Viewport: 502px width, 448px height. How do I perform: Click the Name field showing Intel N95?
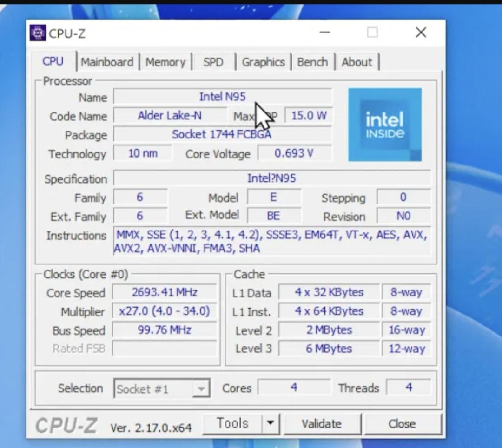pyautogui.click(x=223, y=96)
